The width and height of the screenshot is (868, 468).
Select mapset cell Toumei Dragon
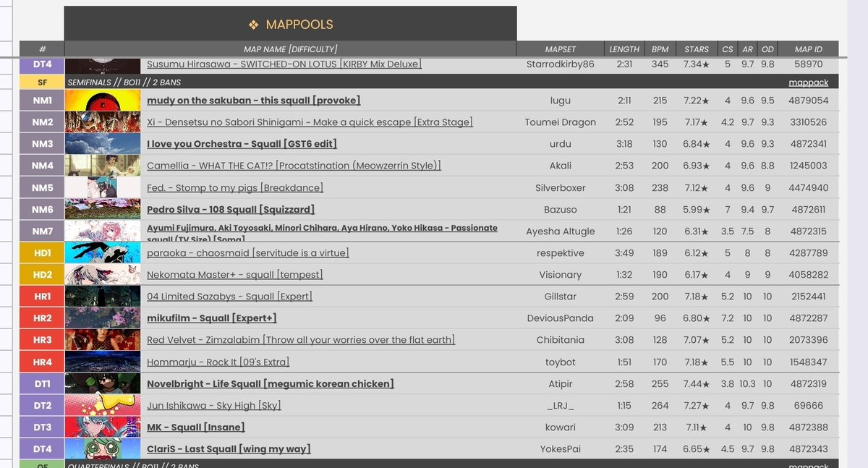coord(561,122)
